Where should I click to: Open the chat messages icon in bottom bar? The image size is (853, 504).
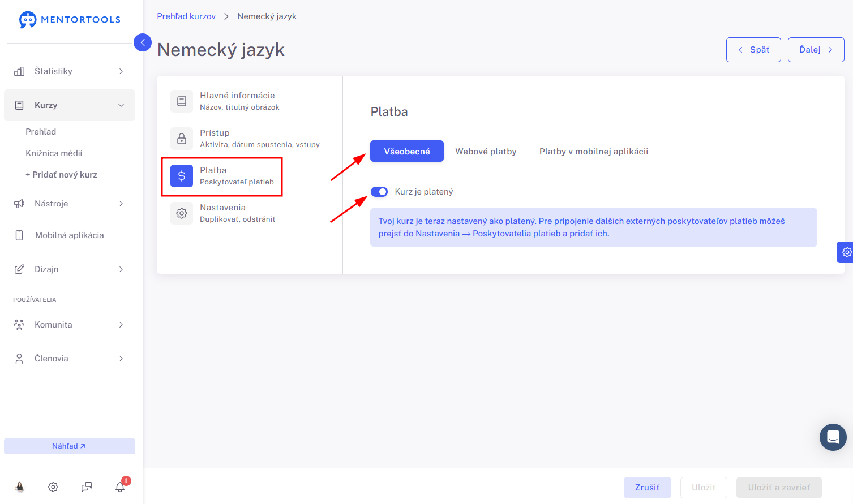tap(87, 487)
